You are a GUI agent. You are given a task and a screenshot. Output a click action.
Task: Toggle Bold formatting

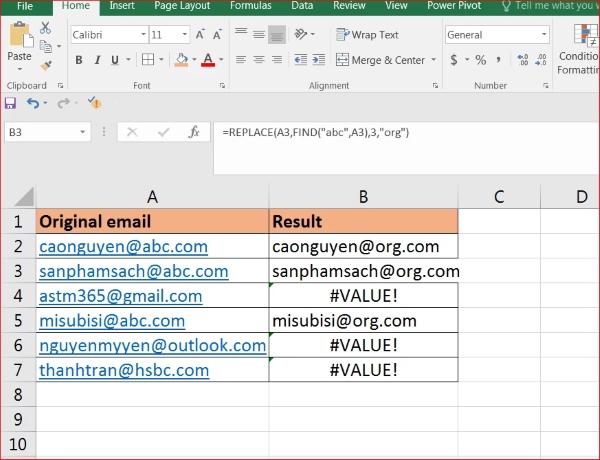[77, 60]
